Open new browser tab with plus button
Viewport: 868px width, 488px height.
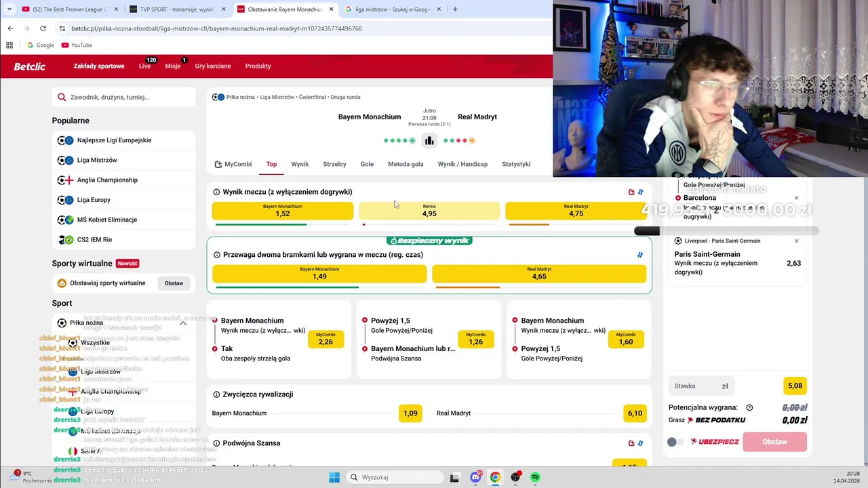point(454,9)
